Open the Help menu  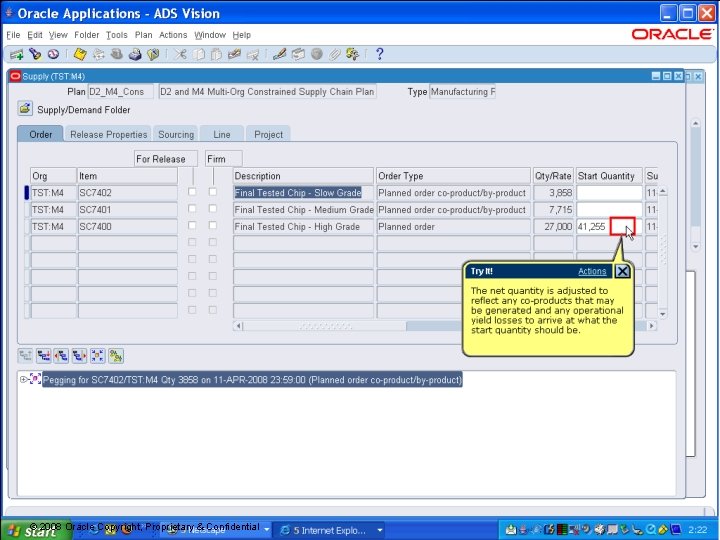pyautogui.click(x=242, y=35)
